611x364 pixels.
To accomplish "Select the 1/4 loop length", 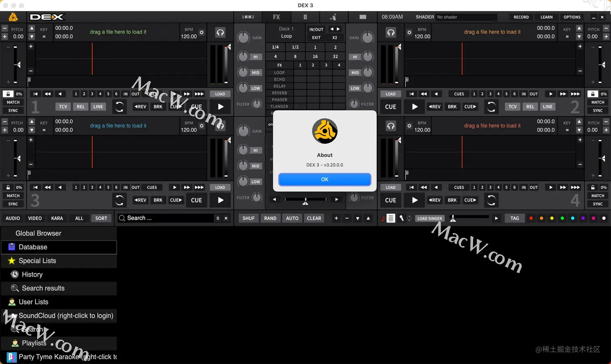I will [x=275, y=47].
